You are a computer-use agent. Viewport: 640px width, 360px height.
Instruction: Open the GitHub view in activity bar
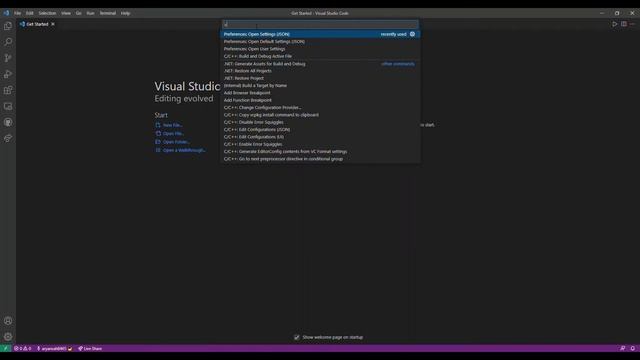8,122
